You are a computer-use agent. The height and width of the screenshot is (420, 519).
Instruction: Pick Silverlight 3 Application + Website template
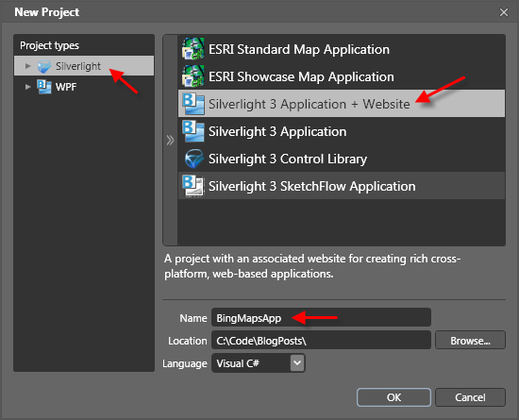click(342, 104)
